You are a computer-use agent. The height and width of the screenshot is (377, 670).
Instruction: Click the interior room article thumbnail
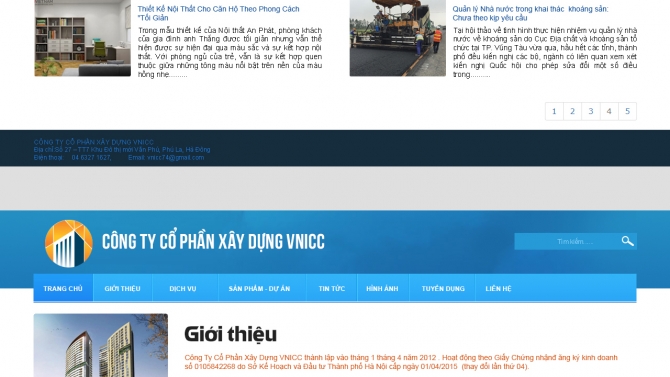[82, 38]
